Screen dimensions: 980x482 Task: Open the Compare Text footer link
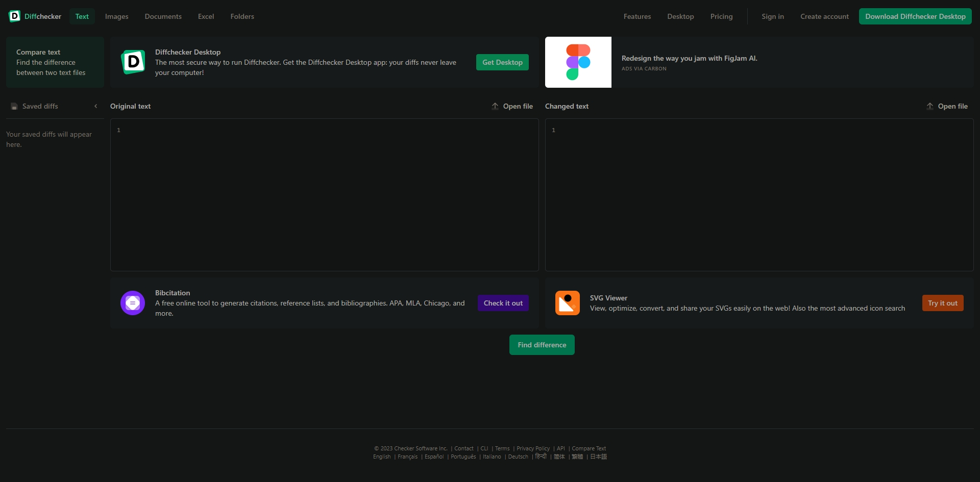(x=589, y=449)
